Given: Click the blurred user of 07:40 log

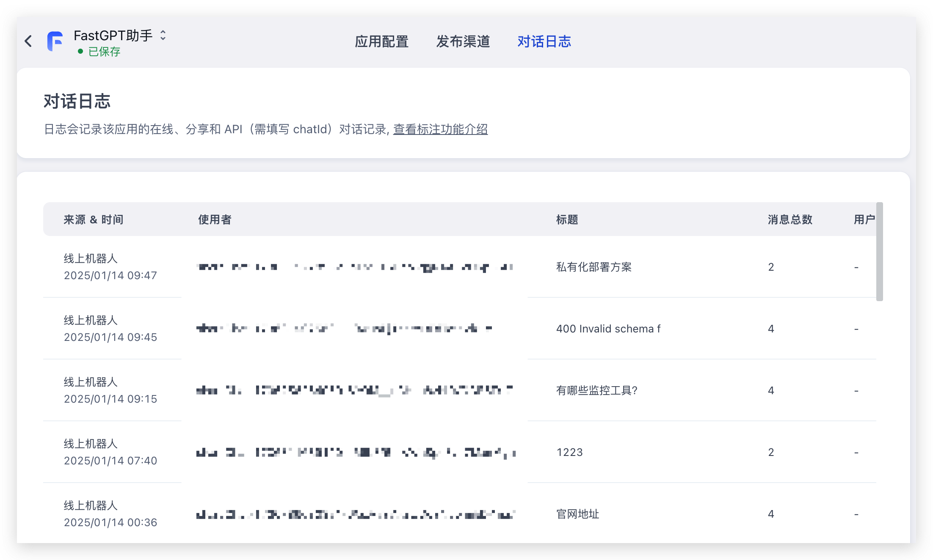Looking at the screenshot, I should [356, 453].
